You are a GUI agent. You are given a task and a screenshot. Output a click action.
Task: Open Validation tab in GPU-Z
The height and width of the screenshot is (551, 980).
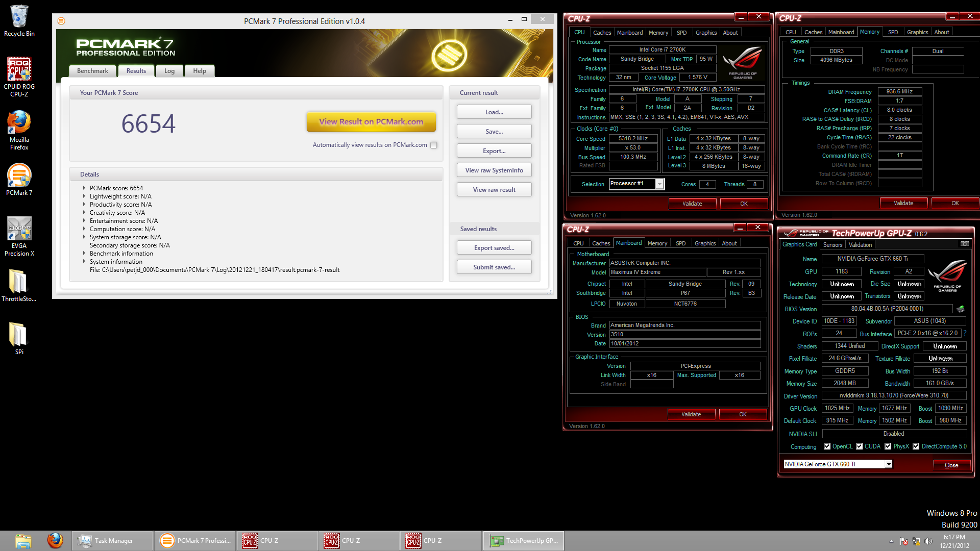pos(860,245)
